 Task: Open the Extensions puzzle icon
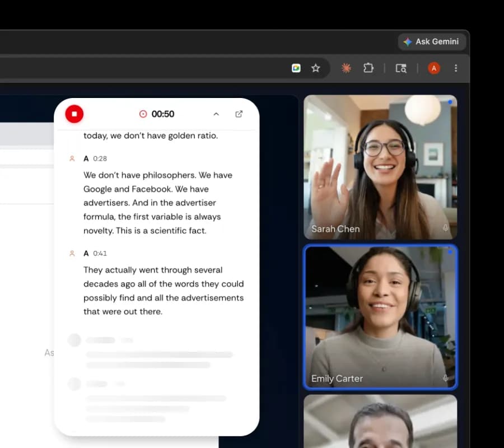(x=368, y=68)
